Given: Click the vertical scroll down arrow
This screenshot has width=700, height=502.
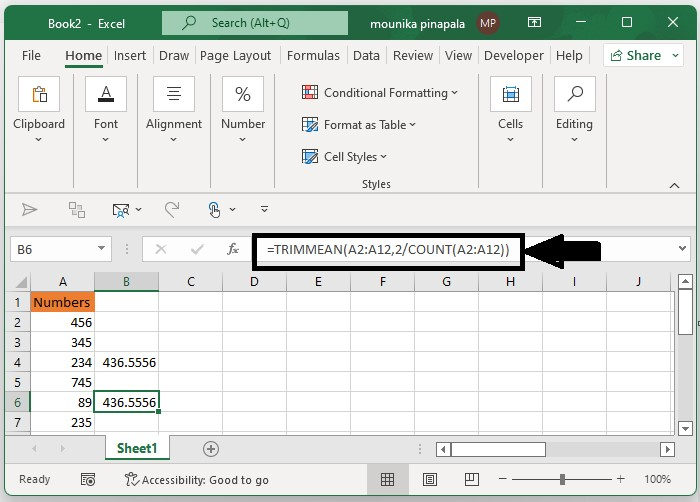Looking at the screenshot, I should [685, 429].
